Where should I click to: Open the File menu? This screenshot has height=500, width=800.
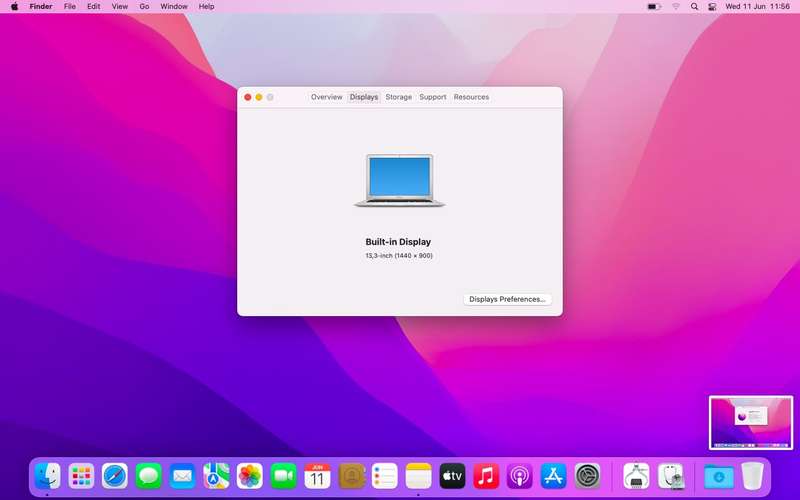[69, 7]
